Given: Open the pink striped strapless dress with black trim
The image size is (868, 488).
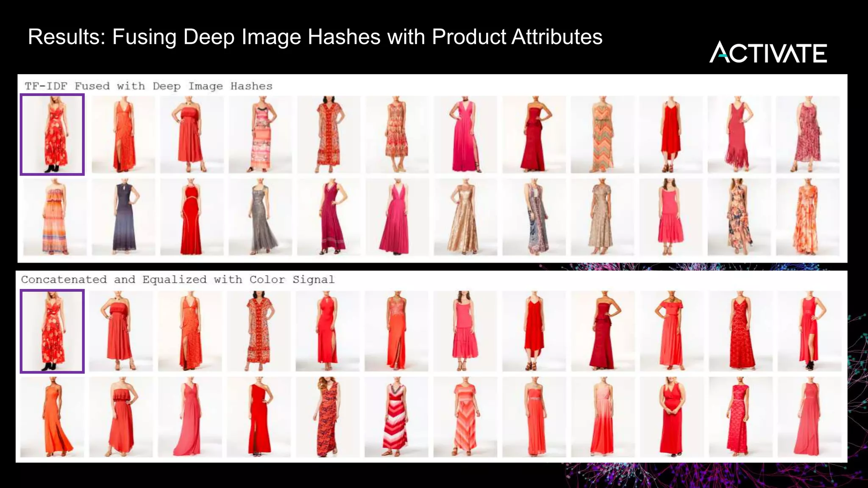Looking at the screenshot, I should (260, 134).
